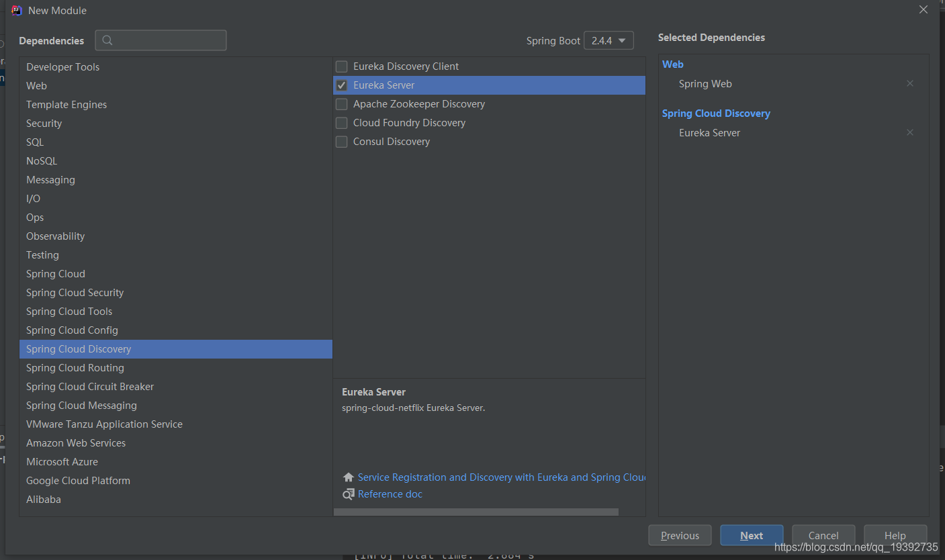Select the Developer Tools category
This screenshot has height=560, width=945.
[176, 67]
